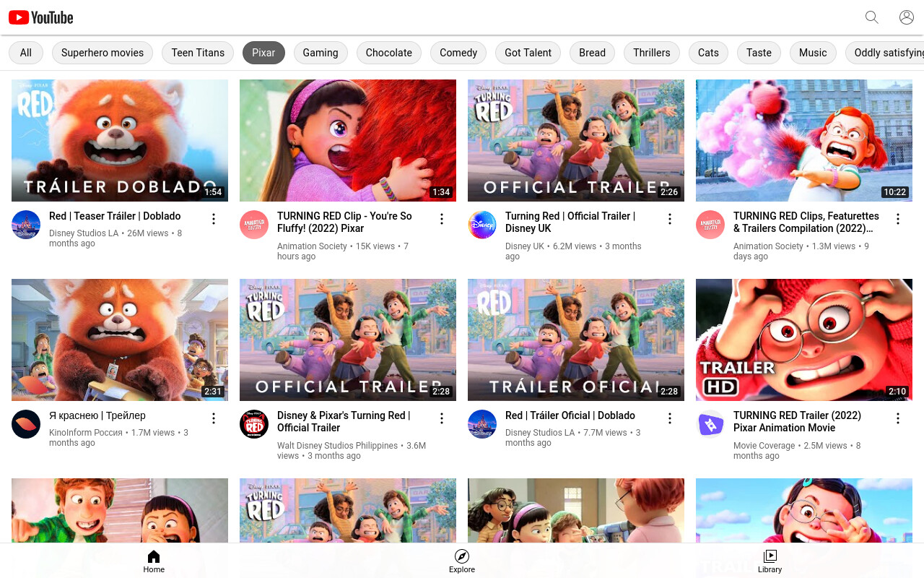
Task: Play the 1:34 You're So Fluffy thumbnail
Action: point(348,140)
